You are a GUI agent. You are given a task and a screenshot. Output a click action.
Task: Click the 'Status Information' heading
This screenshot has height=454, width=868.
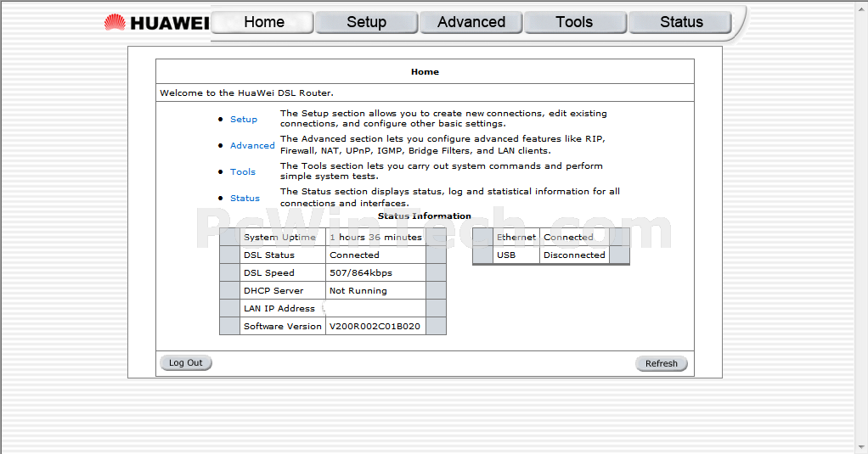[x=425, y=216]
